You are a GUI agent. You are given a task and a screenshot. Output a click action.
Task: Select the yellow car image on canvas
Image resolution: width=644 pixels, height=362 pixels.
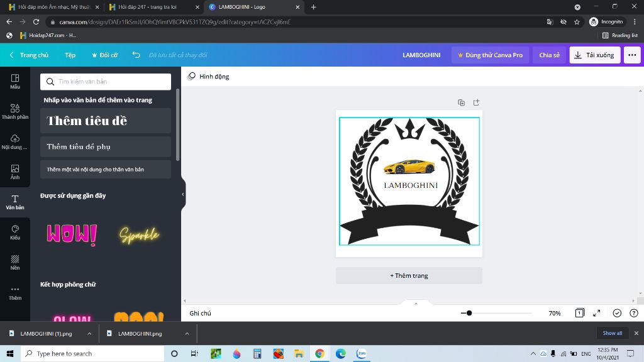point(409,167)
